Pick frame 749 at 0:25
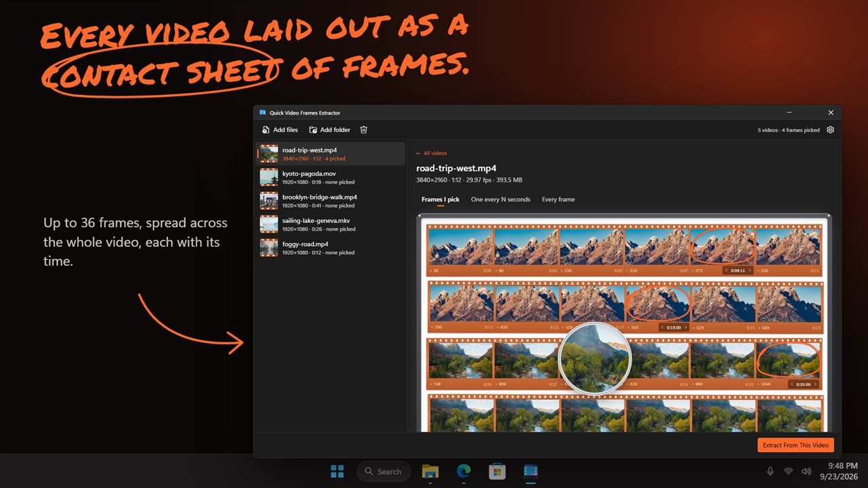 point(461,360)
